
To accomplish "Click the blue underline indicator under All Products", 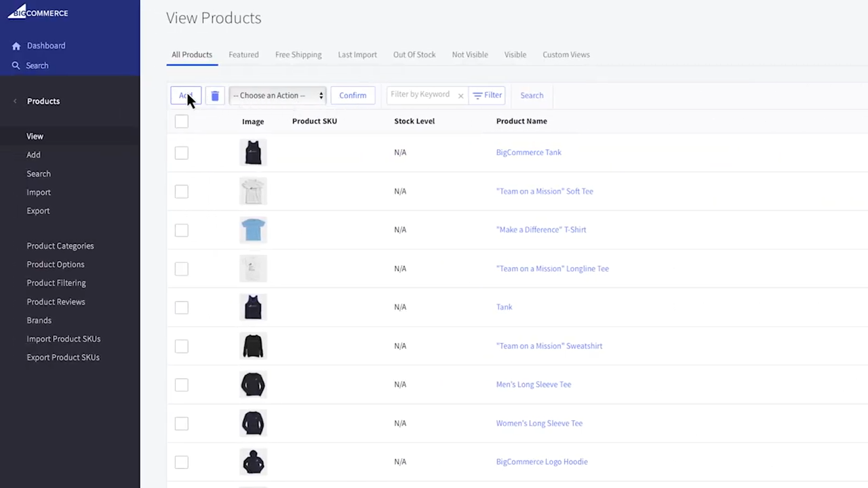I will click(192, 66).
